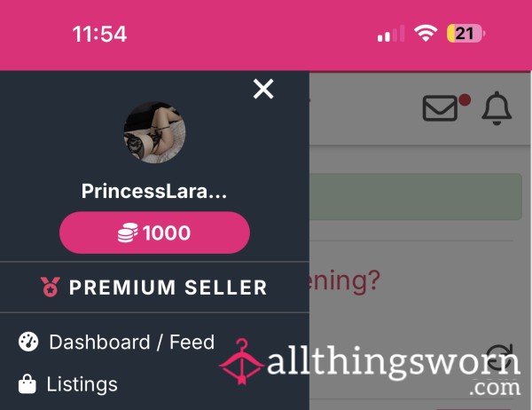
Task: Tap the pink heading text ending 'ening?'
Action: [344, 280]
